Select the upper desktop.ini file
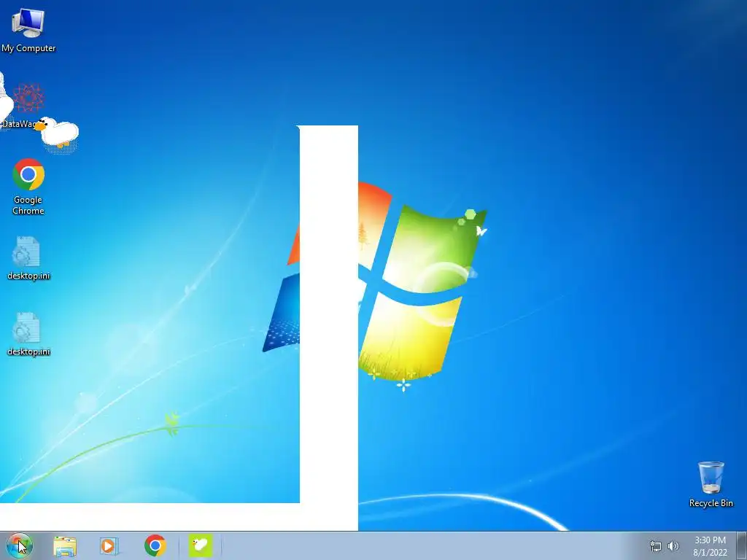 [28, 258]
